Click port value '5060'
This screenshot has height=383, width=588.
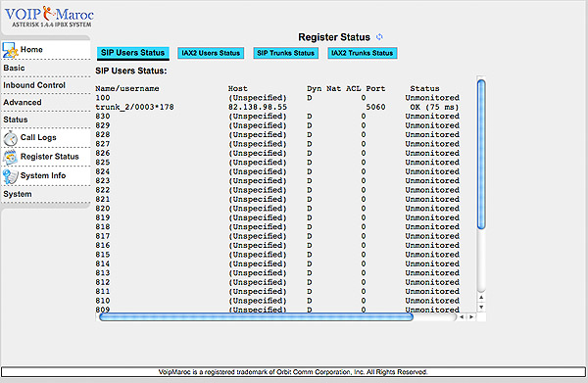pyautogui.click(x=375, y=107)
